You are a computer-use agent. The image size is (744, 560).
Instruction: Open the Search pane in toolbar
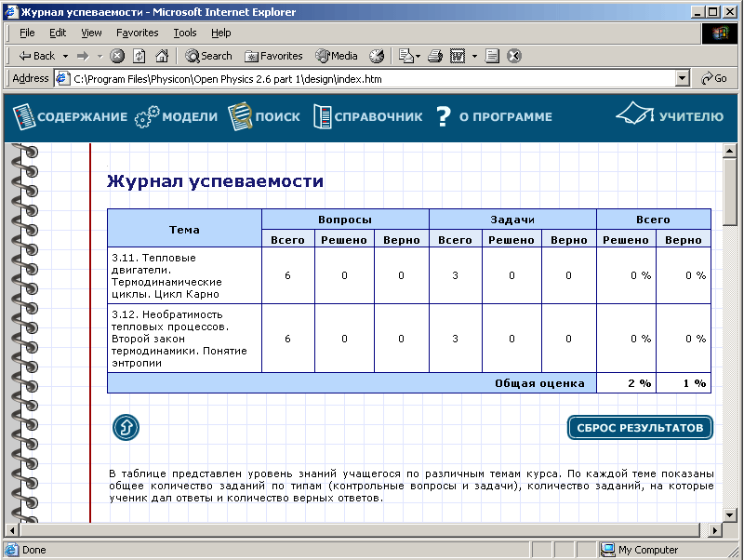209,56
